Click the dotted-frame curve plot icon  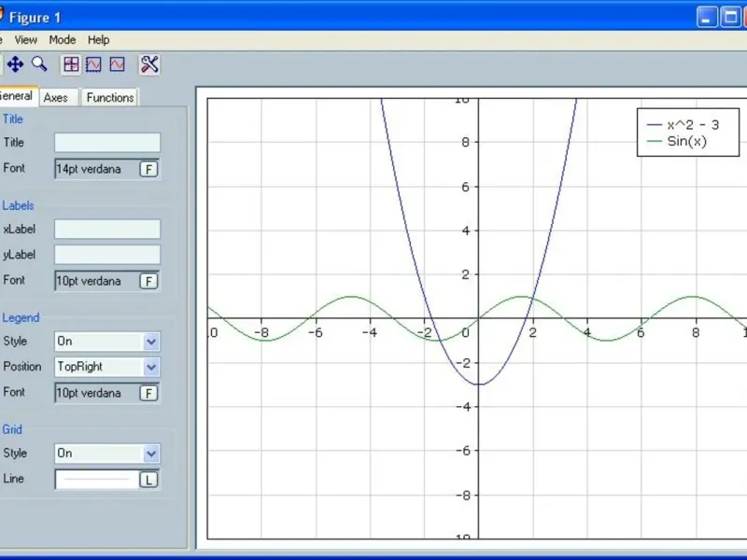tap(93, 64)
